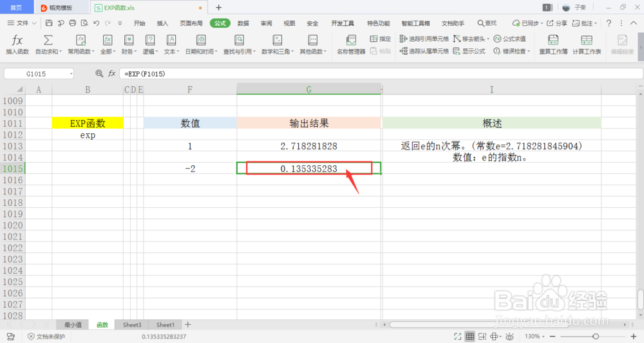
Task: Click the zoom in plus button
Action: pyautogui.click(x=633, y=337)
